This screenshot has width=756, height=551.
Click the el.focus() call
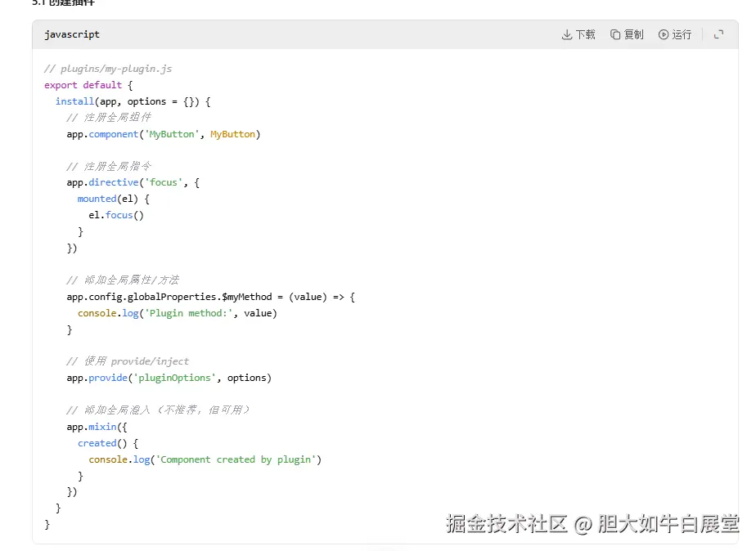[116, 215]
